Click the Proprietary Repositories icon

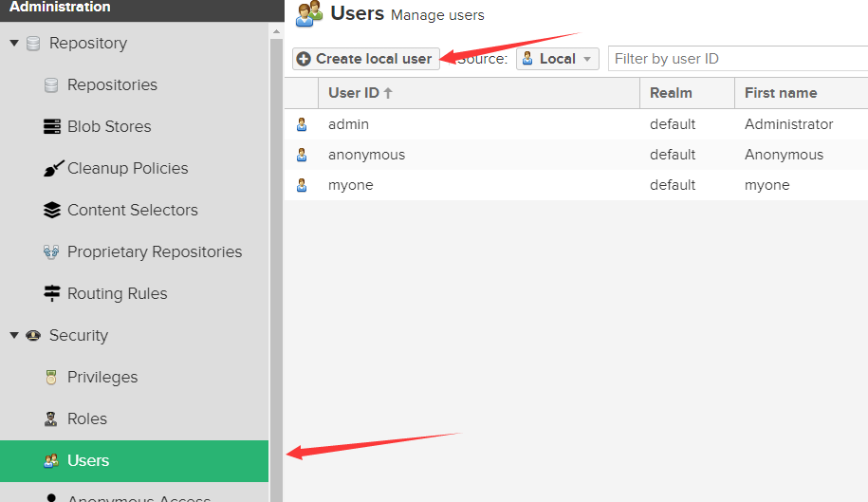point(51,252)
